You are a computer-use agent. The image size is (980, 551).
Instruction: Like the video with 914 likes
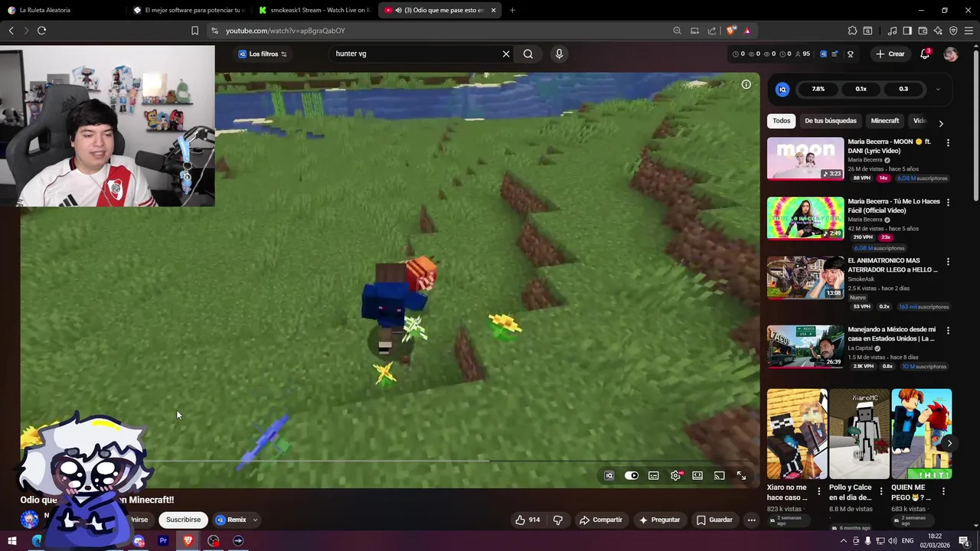pyautogui.click(x=528, y=520)
